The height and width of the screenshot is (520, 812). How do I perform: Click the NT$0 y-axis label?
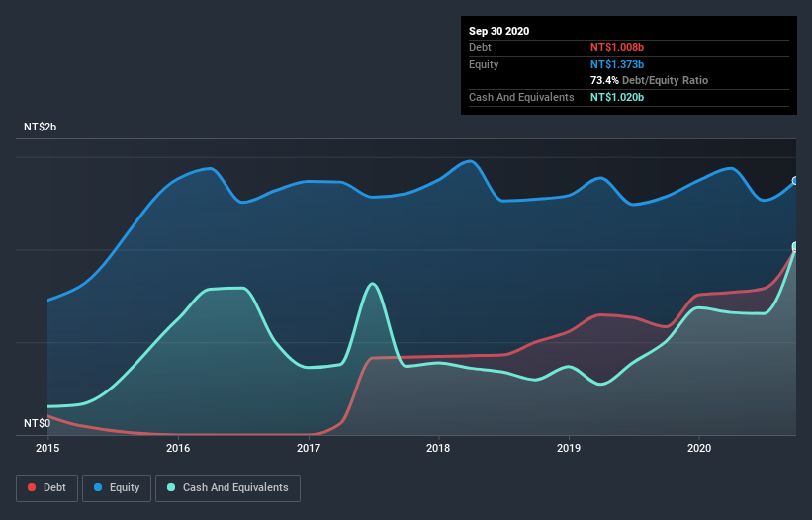(38, 423)
